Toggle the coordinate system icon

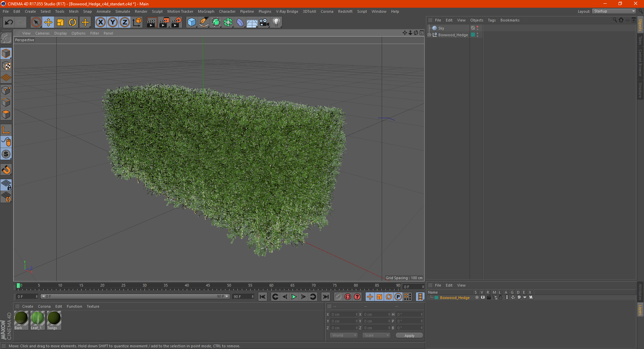[137, 22]
